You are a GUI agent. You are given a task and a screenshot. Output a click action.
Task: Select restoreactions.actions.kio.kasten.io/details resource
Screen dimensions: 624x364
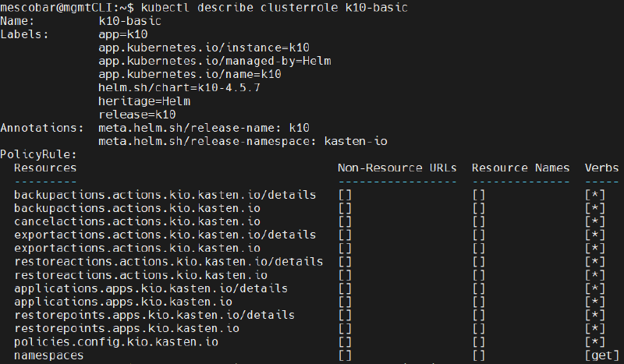click(x=168, y=262)
